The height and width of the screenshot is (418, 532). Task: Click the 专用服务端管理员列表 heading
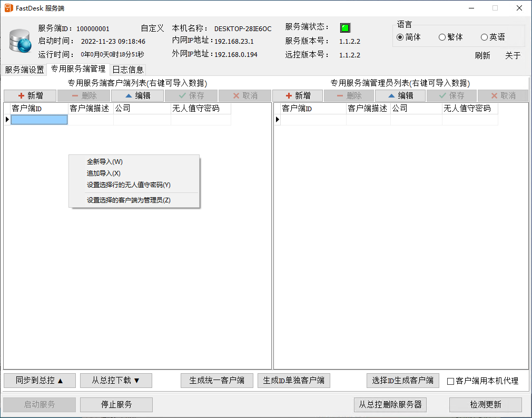(400, 83)
